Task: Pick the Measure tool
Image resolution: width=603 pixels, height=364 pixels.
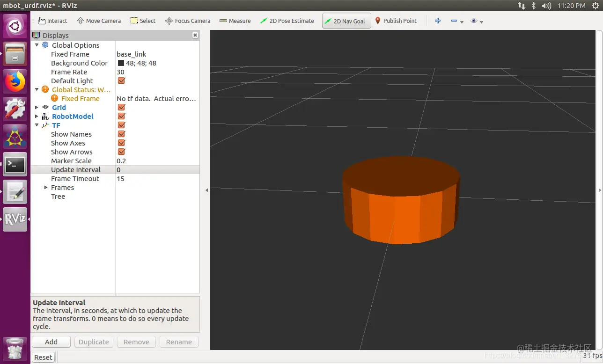Action: pos(235,21)
